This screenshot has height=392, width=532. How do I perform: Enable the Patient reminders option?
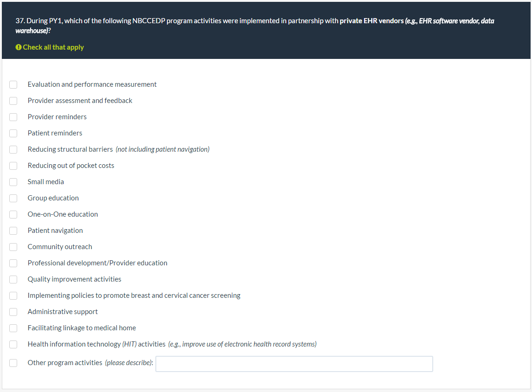pos(13,133)
